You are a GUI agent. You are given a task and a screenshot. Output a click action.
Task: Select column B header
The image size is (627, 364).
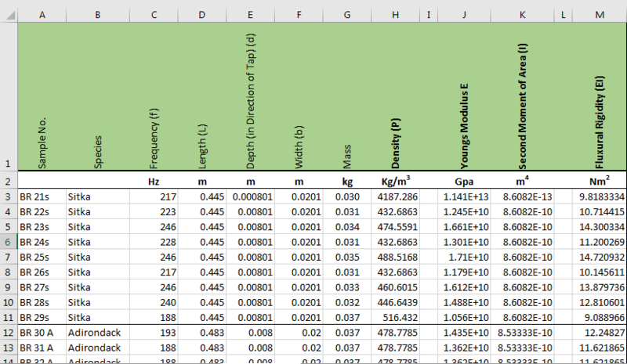[x=97, y=15]
